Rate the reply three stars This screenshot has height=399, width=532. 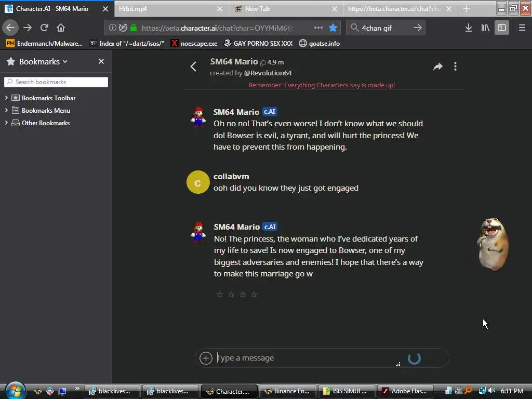[243, 295]
